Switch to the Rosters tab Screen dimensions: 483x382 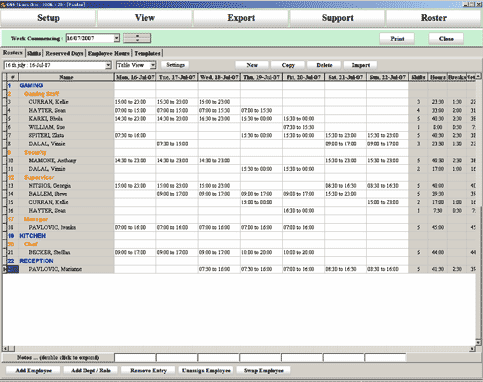(13, 53)
